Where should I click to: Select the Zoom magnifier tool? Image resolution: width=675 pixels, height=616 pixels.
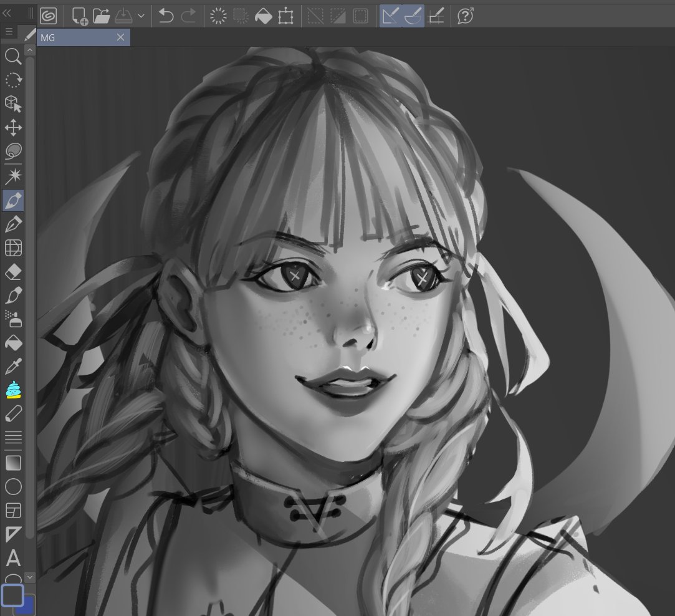click(14, 57)
